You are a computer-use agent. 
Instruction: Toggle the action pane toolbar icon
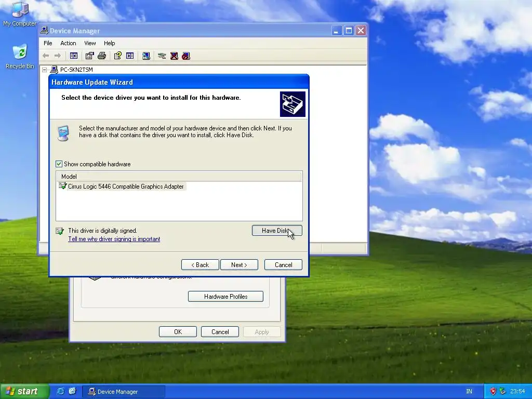pos(130,56)
